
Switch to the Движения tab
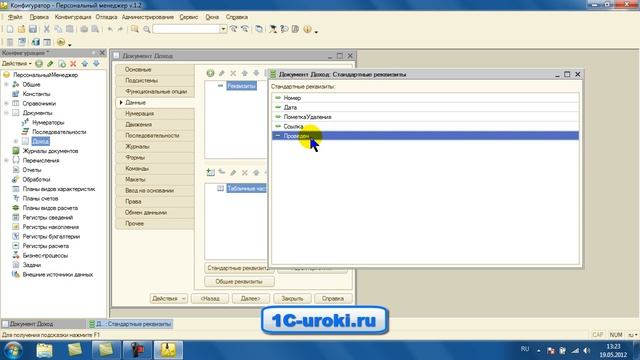pos(155,124)
